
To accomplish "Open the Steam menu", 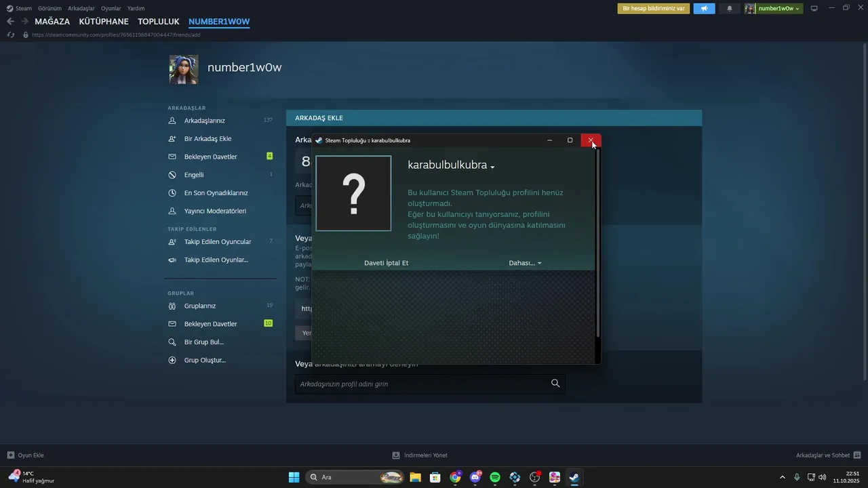I will (24, 8).
